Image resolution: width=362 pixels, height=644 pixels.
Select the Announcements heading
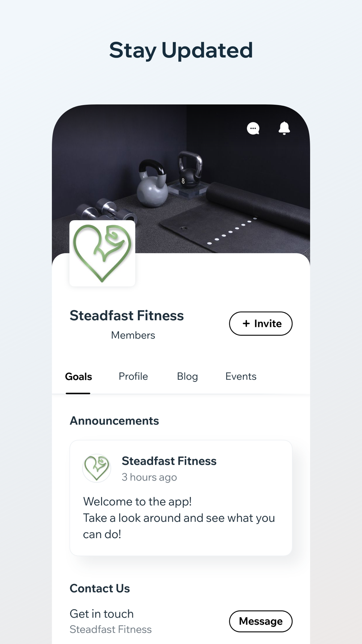[114, 421]
